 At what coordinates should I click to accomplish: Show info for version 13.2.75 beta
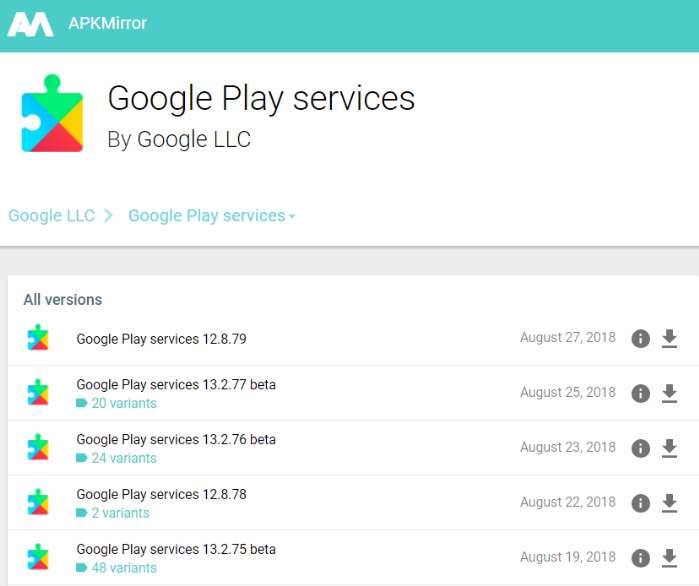[641, 558]
